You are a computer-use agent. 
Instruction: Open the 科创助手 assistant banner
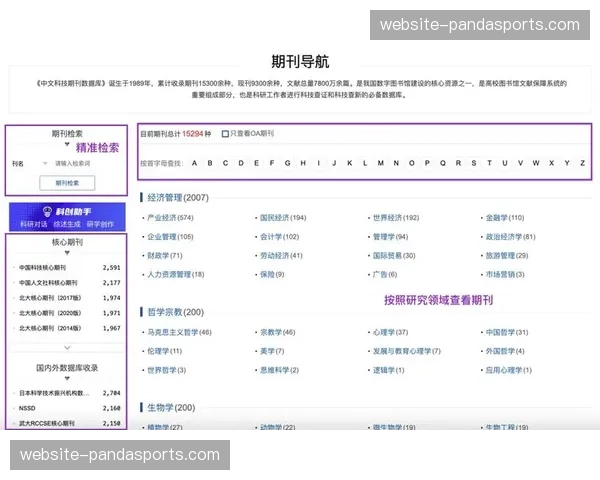coord(67,217)
